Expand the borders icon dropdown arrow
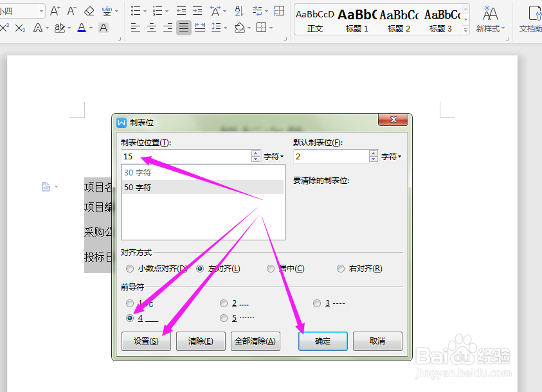 tap(270, 27)
